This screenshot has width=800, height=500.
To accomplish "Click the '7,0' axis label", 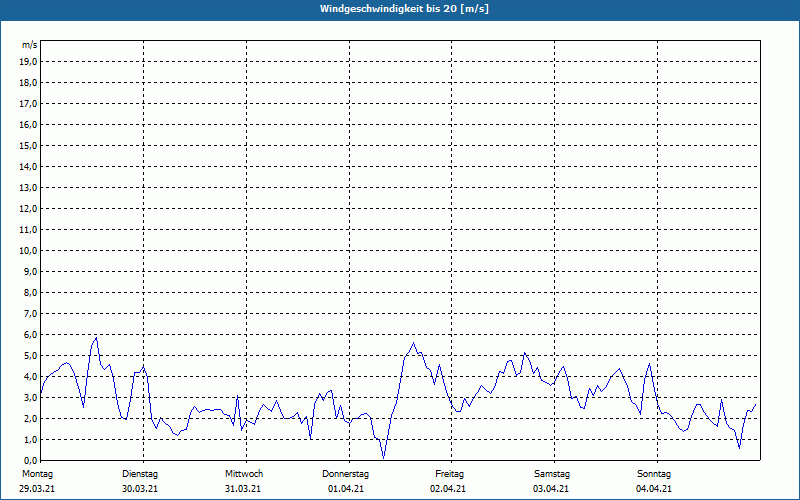I will pyautogui.click(x=31, y=313).
